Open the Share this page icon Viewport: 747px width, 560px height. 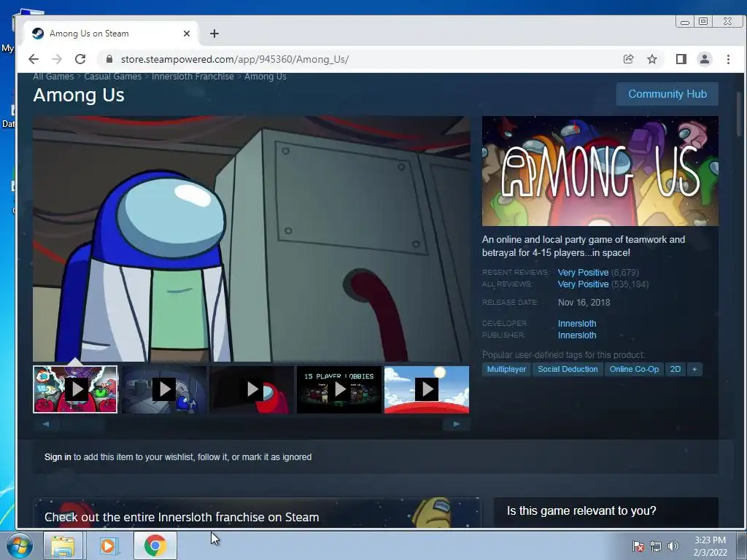(x=628, y=59)
